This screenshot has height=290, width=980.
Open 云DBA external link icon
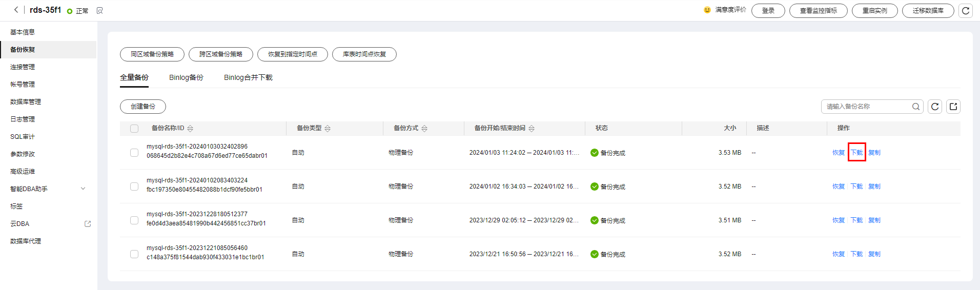point(88,224)
